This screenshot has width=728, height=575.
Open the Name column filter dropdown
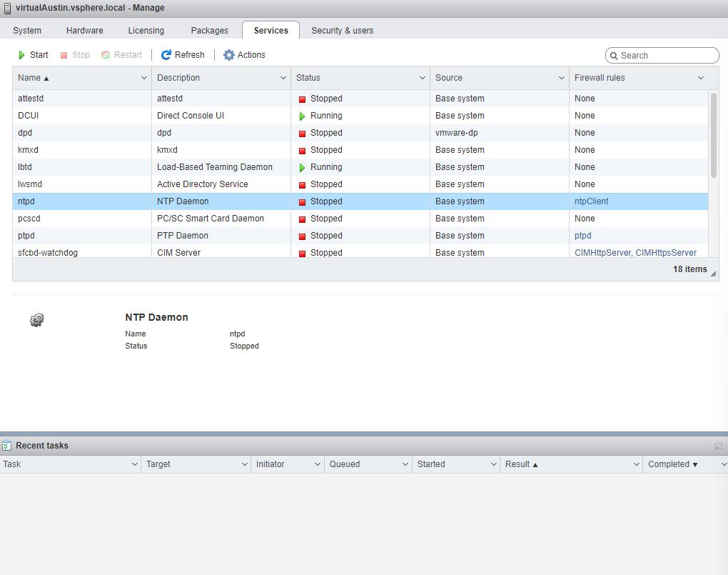coord(143,77)
